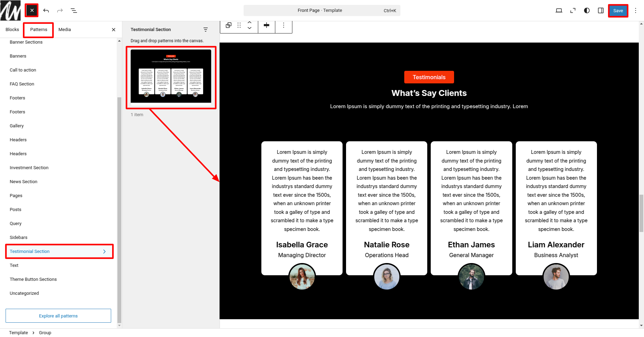Click the block drag handle icon
The width and height of the screenshot is (644, 337).
pyautogui.click(x=239, y=25)
